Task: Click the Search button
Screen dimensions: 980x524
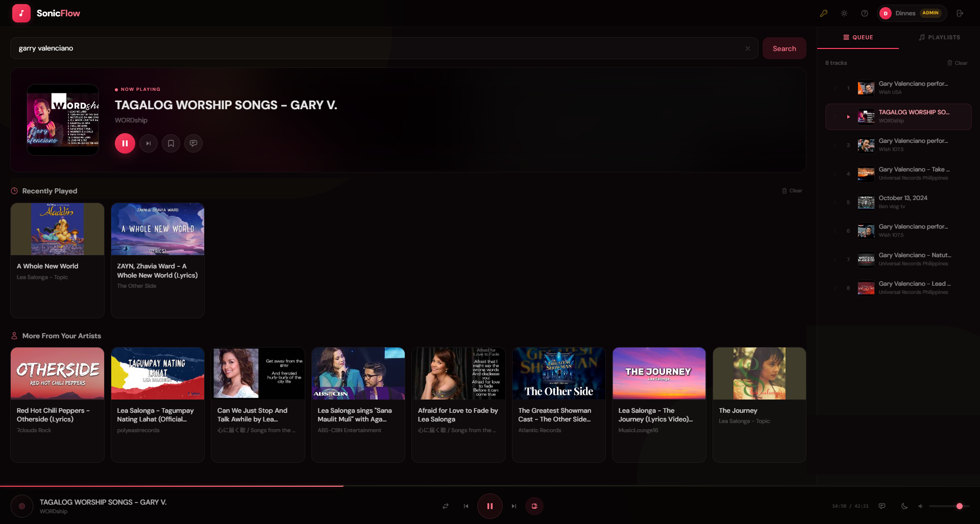Action: click(785, 48)
